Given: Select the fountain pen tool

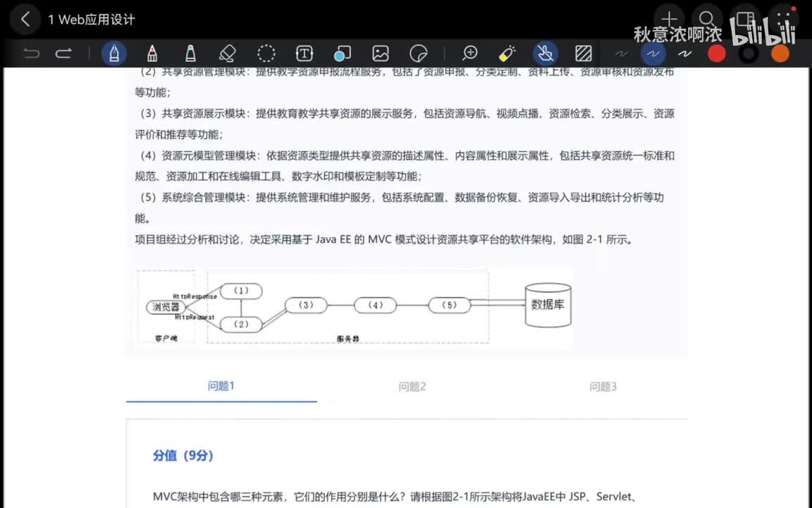Looking at the screenshot, I should (x=114, y=54).
